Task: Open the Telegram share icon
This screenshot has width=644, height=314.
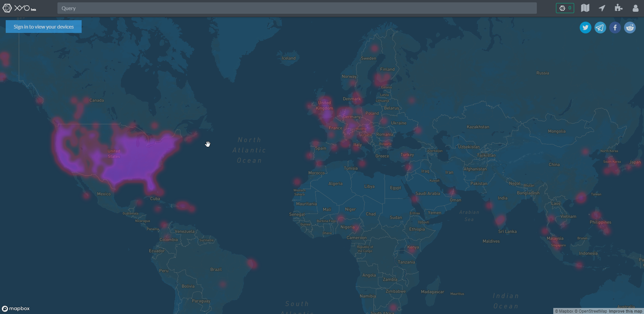Action: pyautogui.click(x=600, y=28)
